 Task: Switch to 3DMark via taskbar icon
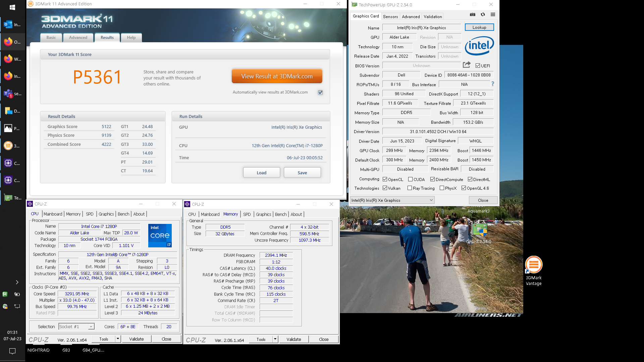click(12, 146)
